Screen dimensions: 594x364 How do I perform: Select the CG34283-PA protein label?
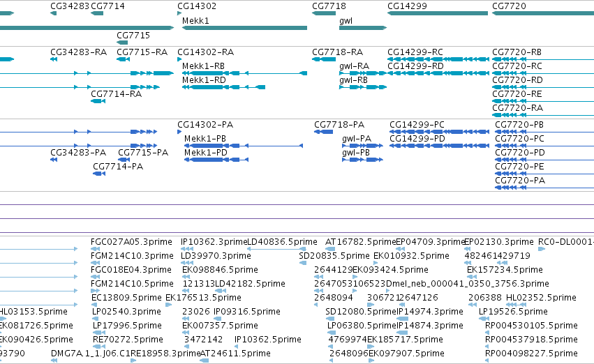pyautogui.click(x=78, y=153)
